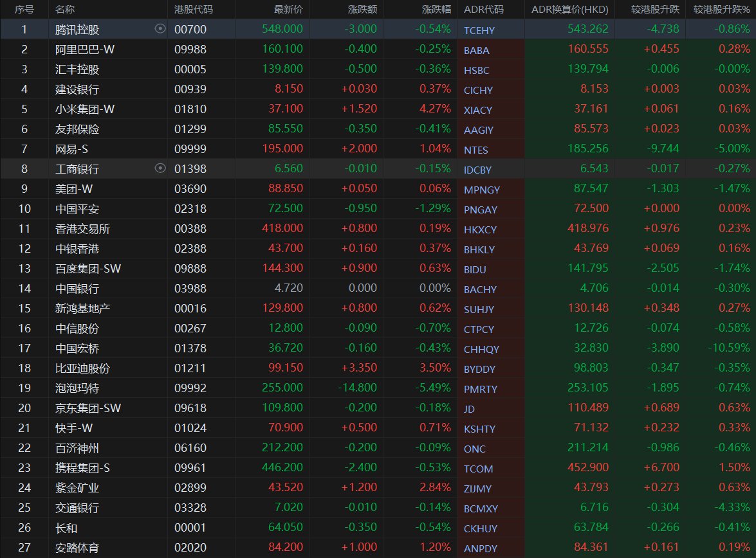Click stock code 09961 for 携程集团-S

click(x=190, y=468)
